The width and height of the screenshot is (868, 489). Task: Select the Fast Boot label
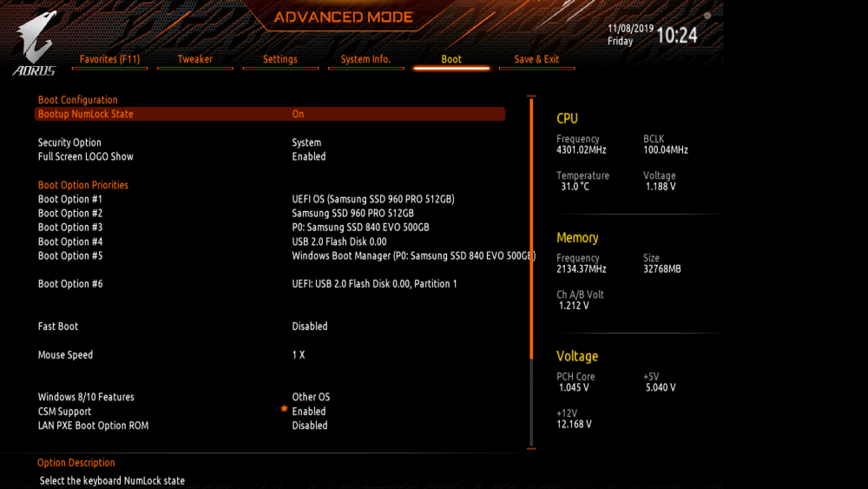(57, 327)
